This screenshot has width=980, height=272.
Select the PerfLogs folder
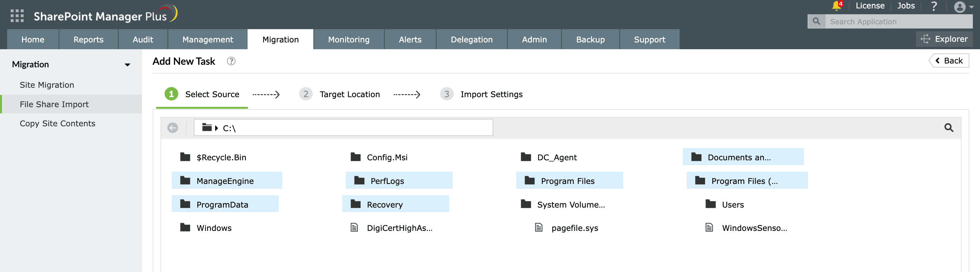399,180
